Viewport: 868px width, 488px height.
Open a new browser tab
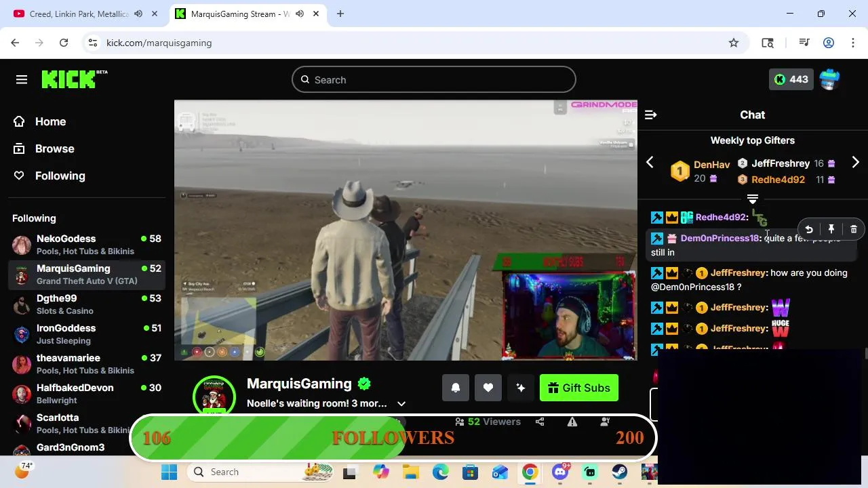click(340, 14)
